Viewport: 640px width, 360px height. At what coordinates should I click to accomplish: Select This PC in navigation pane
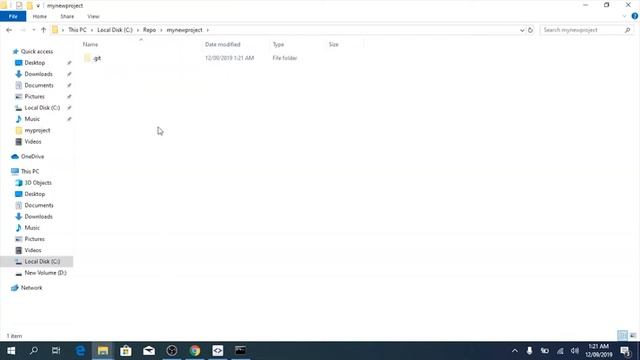point(30,171)
